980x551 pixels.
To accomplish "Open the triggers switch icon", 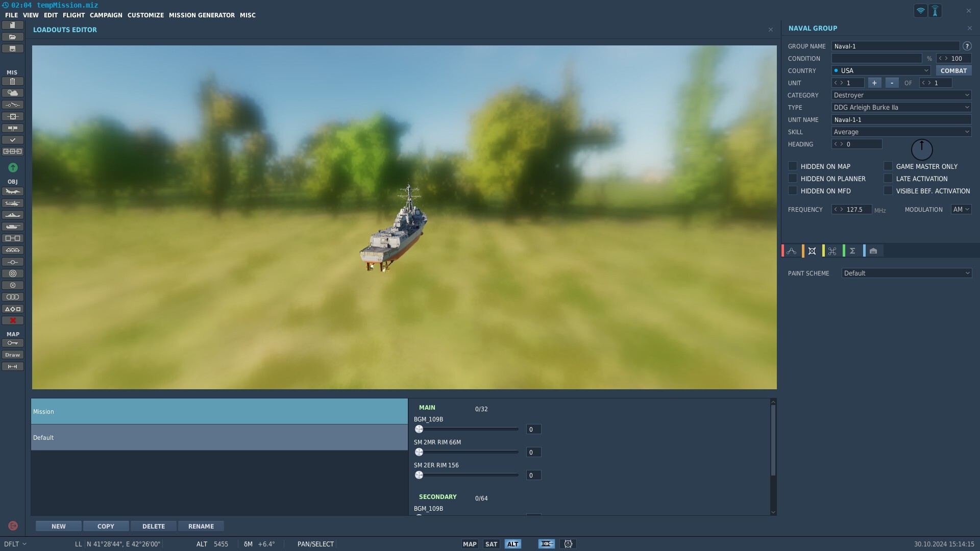I will [13, 105].
